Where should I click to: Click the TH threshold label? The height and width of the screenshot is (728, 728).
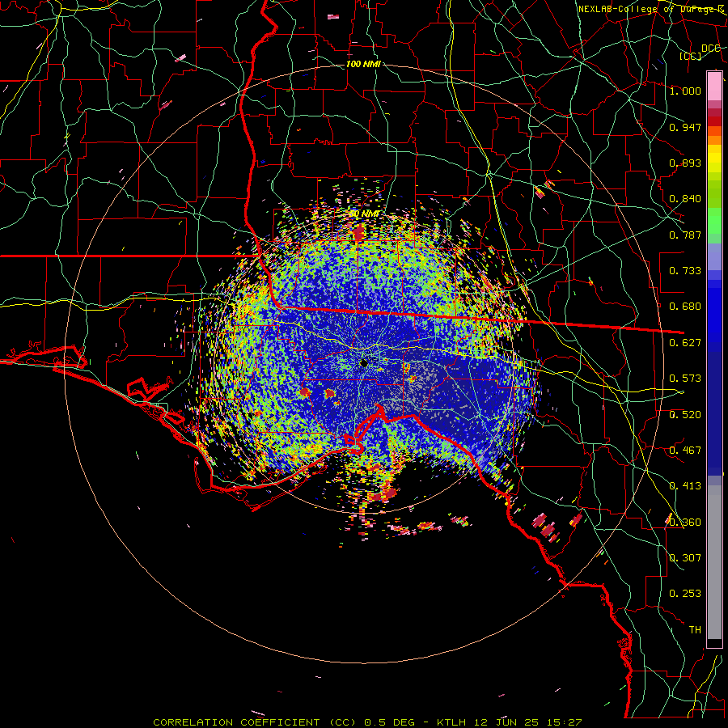coord(695,629)
